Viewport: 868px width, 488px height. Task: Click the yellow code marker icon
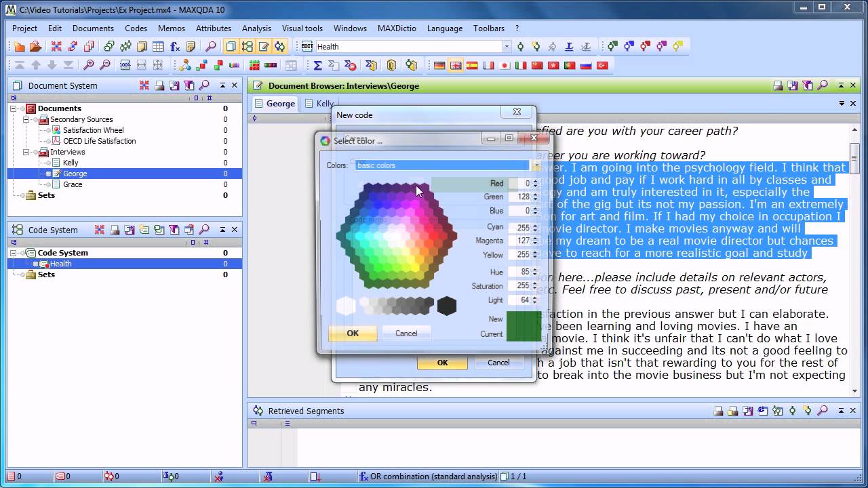pyautogui.click(x=677, y=47)
